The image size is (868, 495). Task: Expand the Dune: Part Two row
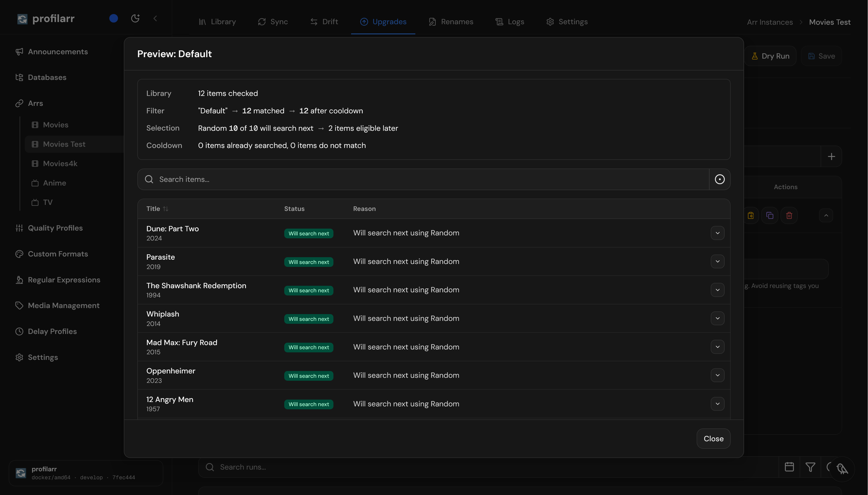tap(717, 233)
